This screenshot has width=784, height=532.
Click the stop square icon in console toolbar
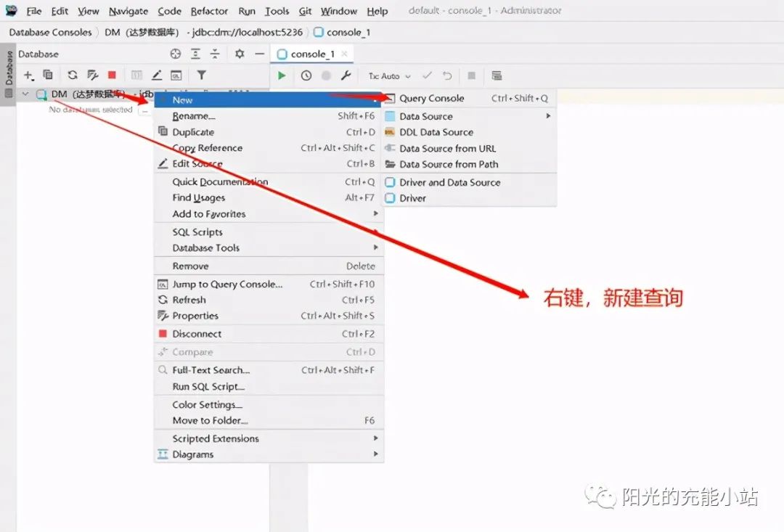coord(472,75)
